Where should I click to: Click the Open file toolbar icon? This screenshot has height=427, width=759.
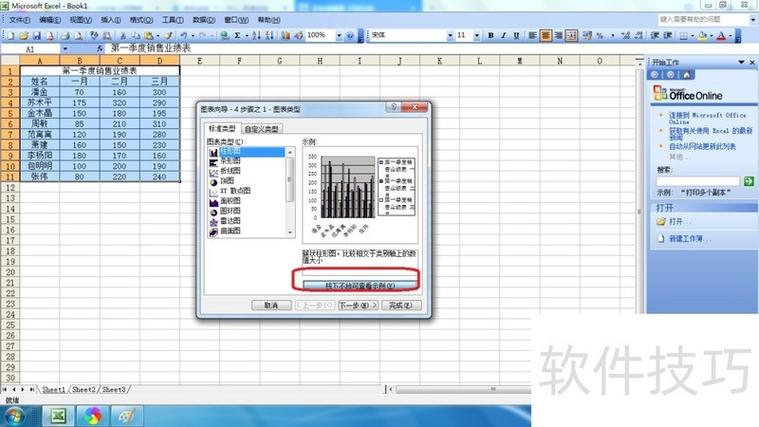(x=23, y=36)
